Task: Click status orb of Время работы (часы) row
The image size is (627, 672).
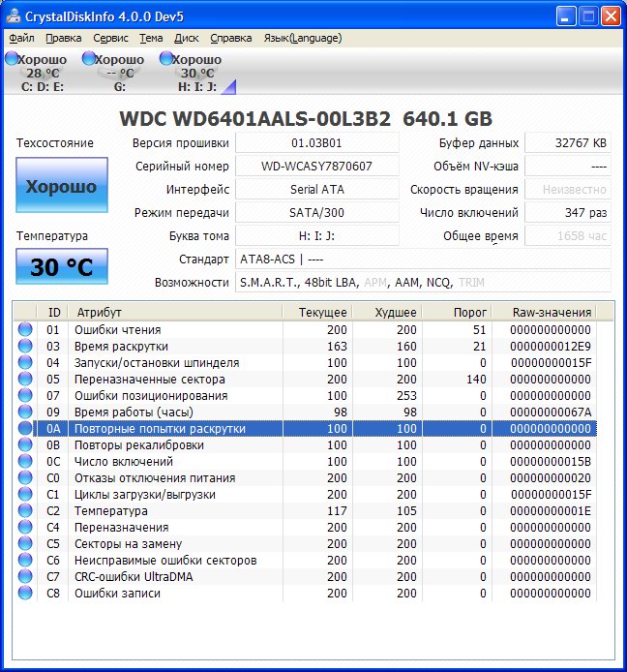Action: (25, 412)
